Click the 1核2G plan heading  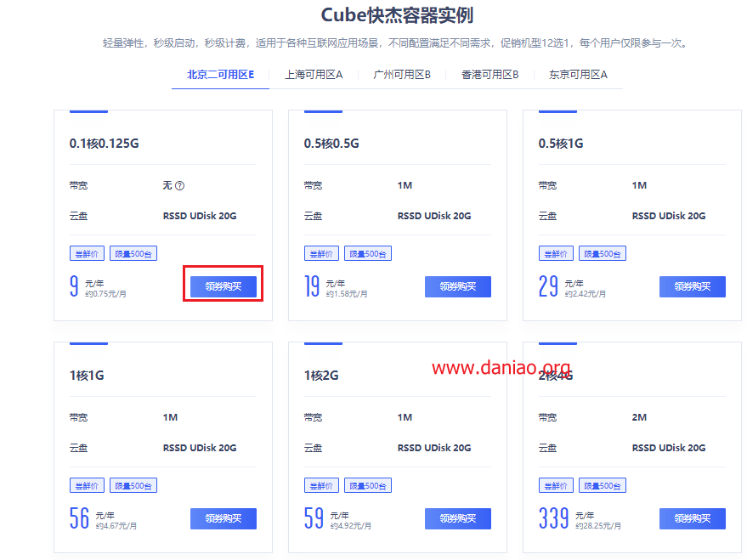pyautogui.click(x=323, y=376)
